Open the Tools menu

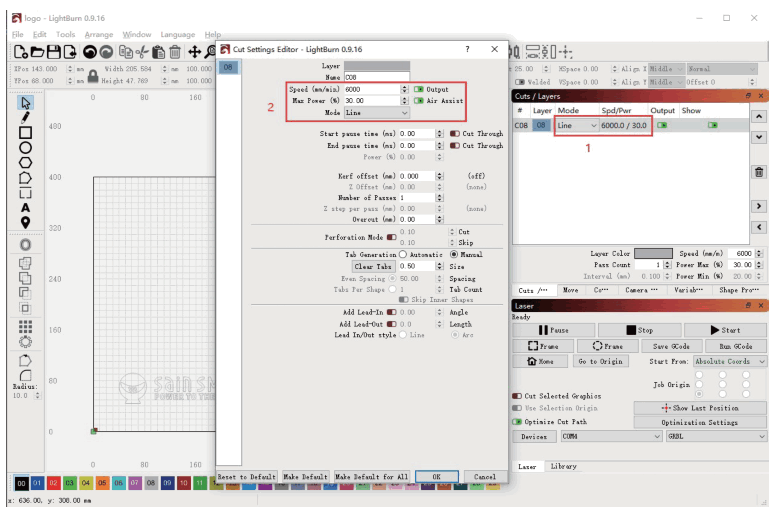65,34
